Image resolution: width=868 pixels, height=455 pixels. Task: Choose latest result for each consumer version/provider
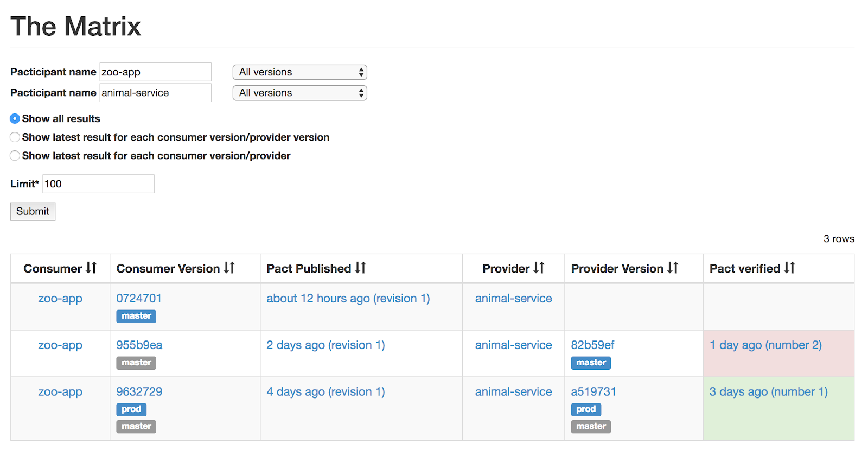pos(15,156)
